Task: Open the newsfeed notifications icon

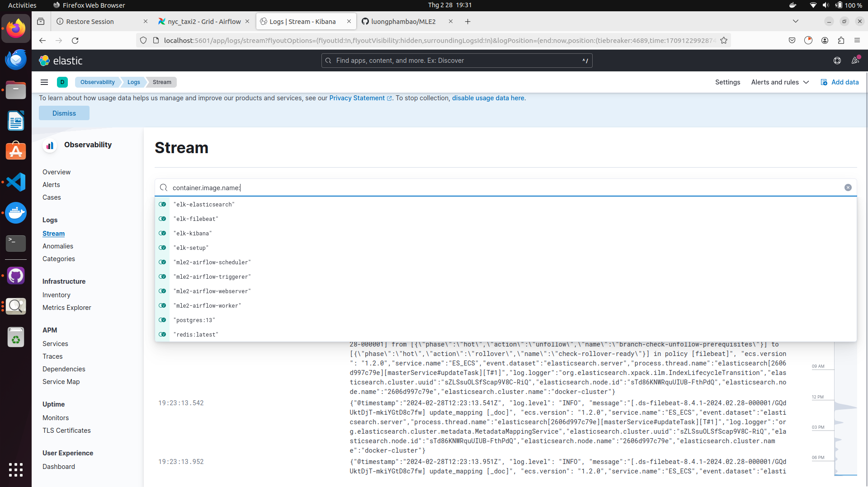Action: tap(855, 61)
